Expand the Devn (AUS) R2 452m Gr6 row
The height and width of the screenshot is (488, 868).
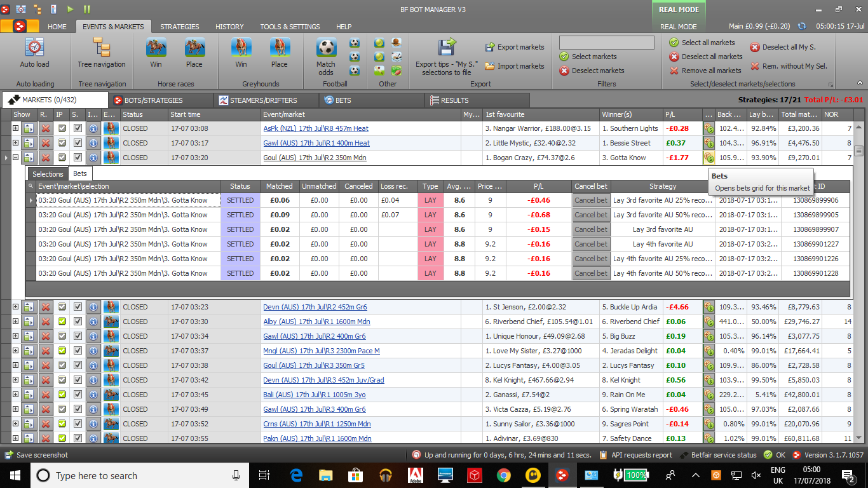click(x=15, y=307)
